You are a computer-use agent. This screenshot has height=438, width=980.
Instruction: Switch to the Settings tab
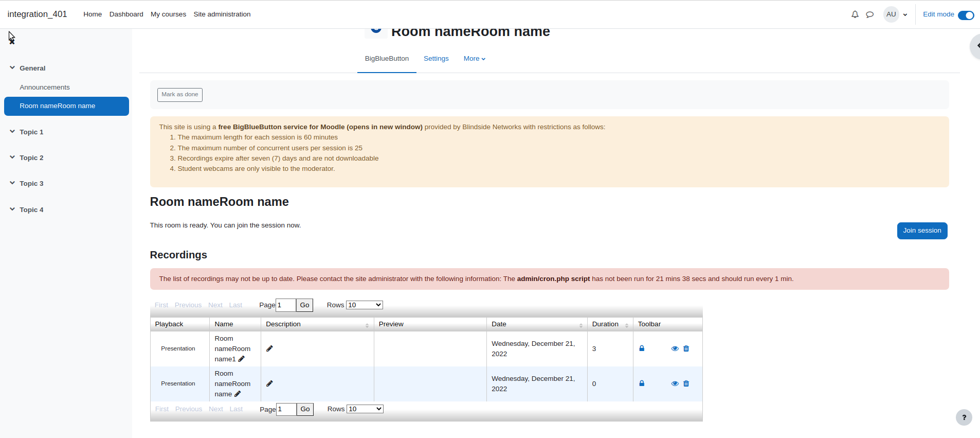pyautogui.click(x=436, y=59)
